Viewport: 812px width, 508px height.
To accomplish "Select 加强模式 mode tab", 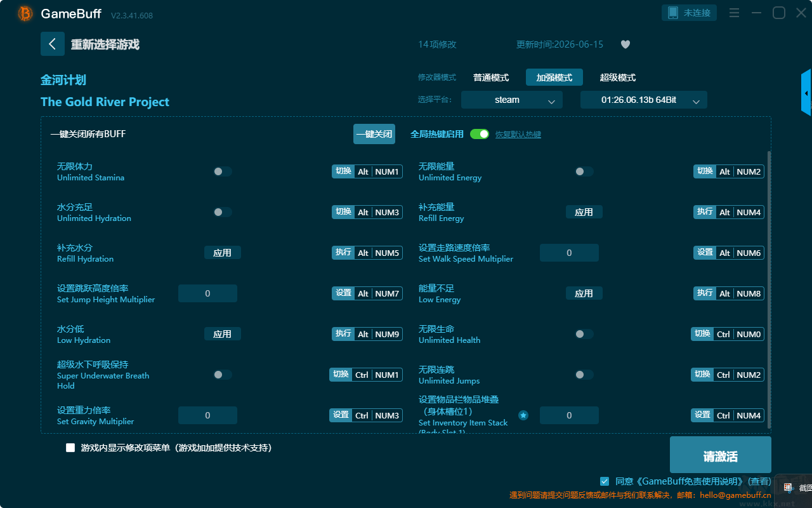I will pyautogui.click(x=554, y=77).
